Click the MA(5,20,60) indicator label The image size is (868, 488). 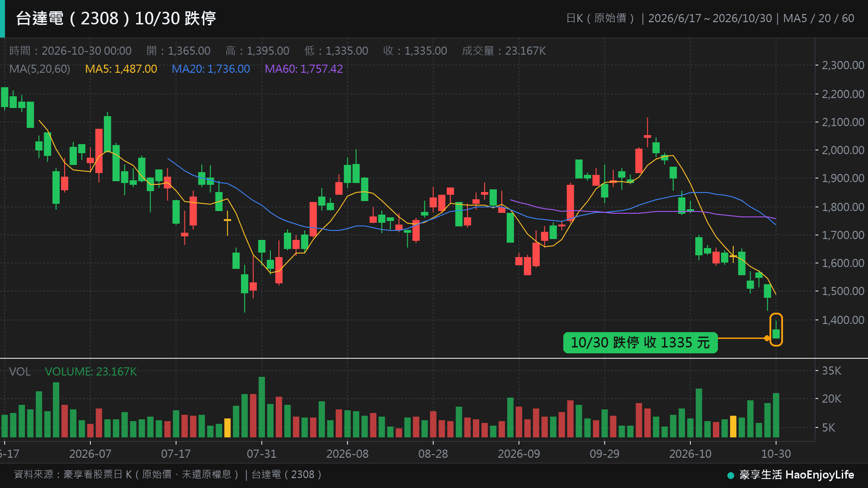[40, 69]
